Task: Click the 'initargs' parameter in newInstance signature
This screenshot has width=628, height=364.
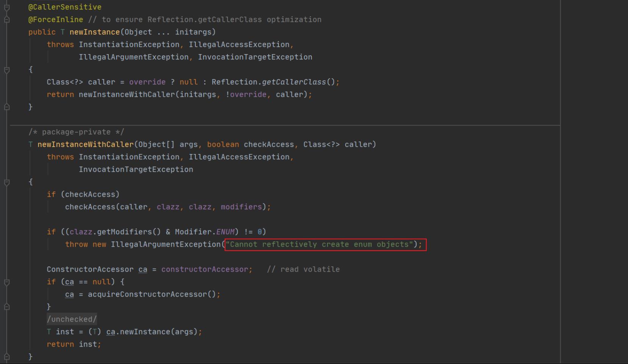Action: (x=193, y=32)
